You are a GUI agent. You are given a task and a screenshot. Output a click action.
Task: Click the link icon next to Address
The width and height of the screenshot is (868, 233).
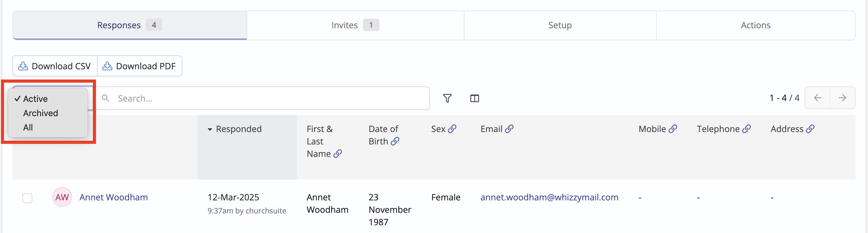[x=811, y=129]
